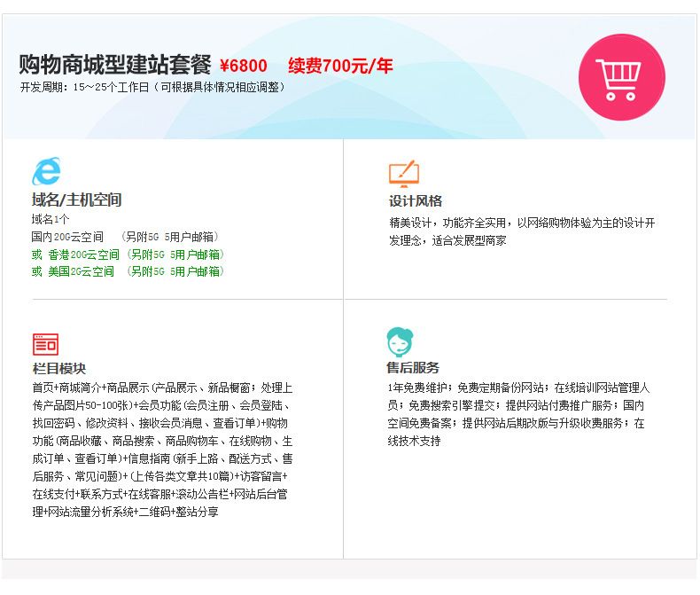Select the green 美国2G云空间 option

click(x=128, y=271)
